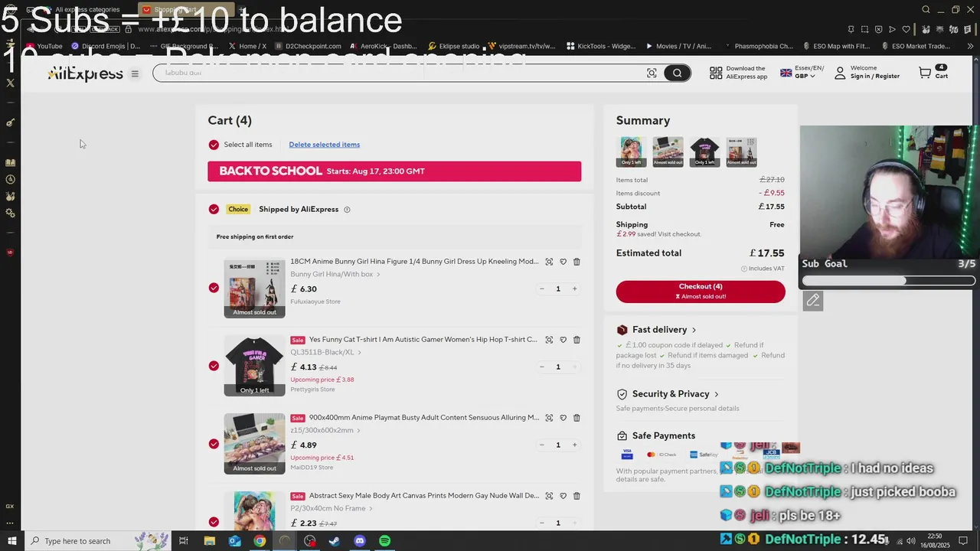Open the YouTube bookmark

[x=44, y=46]
